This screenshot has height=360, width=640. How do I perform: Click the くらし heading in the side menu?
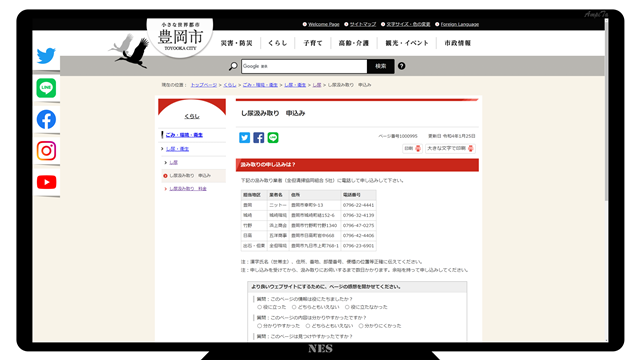[192, 116]
